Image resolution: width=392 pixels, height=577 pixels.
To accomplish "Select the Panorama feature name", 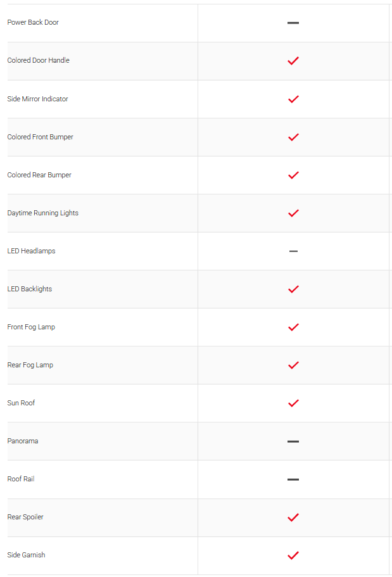I will click(22, 441).
